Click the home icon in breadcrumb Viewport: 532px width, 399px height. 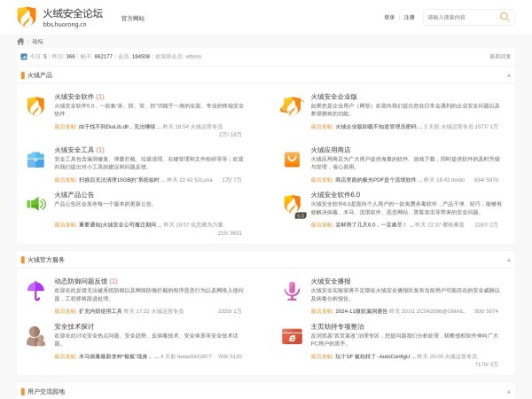[20, 41]
